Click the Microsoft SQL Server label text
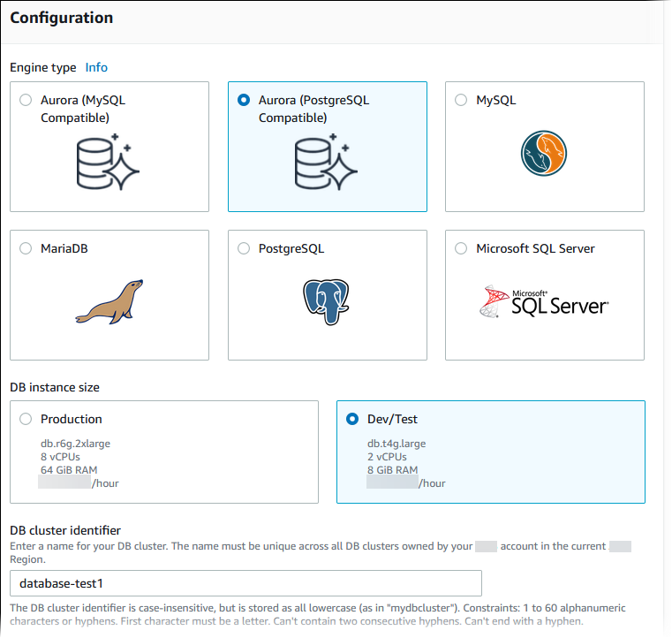The image size is (672, 638). 535,249
